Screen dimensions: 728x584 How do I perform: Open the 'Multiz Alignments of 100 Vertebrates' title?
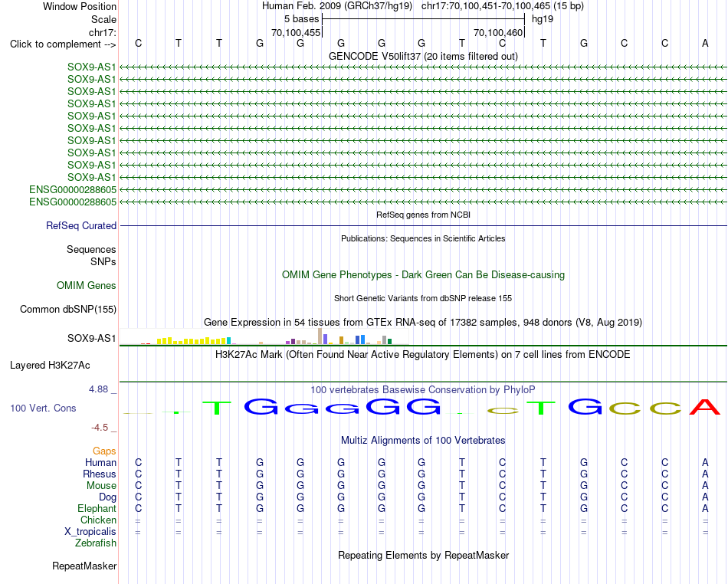(x=423, y=440)
